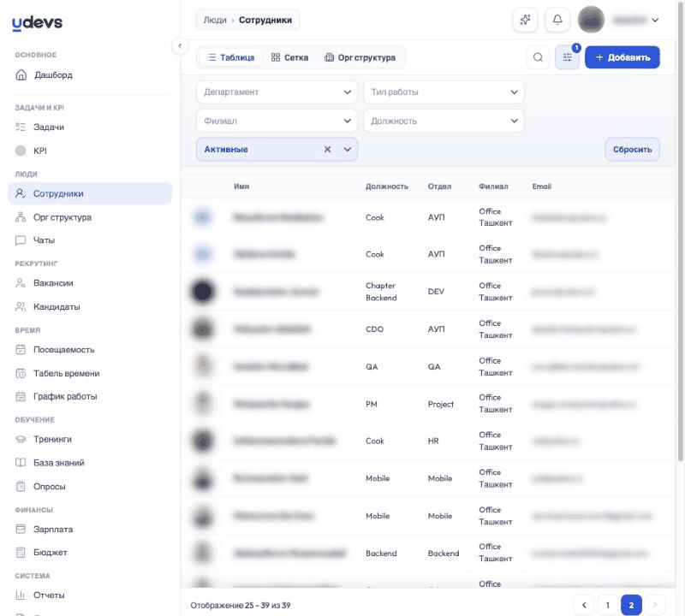The height and width of the screenshot is (616, 685).
Task: Open the user profile menu chevron
Action: point(655,20)
